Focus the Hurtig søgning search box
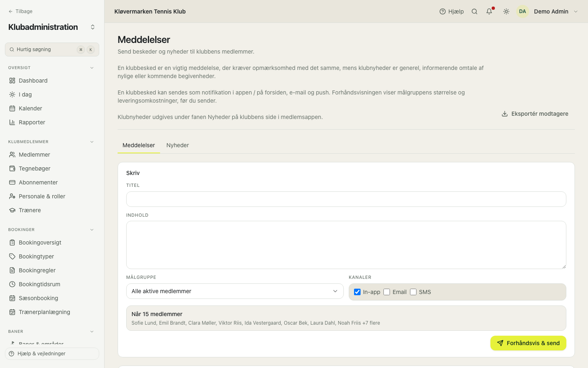Image resolution: width=588 pixels, height=368 pixels. tap(52, 49)
